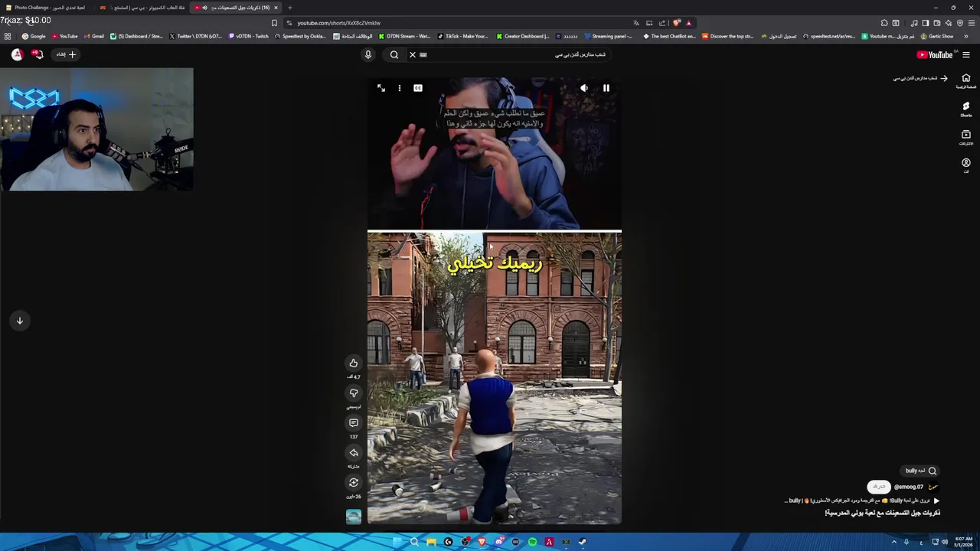The width and height of the screenshot is (980, 551).
Task: Open vD7DN - Twitch bookmark
Action: point(249,36)
